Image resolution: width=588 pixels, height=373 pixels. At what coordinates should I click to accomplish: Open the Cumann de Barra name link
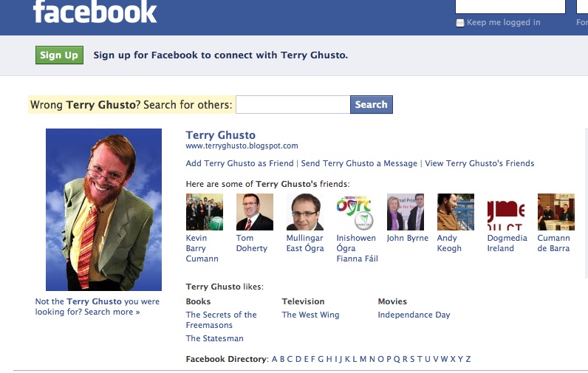coord(553,243)
